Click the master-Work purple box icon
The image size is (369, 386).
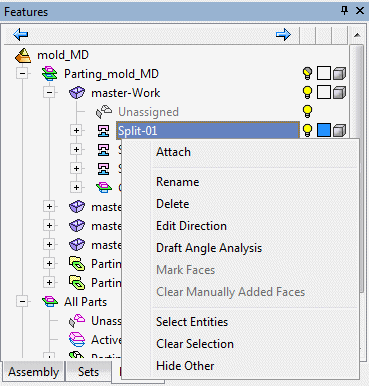(x=77, y=93)
